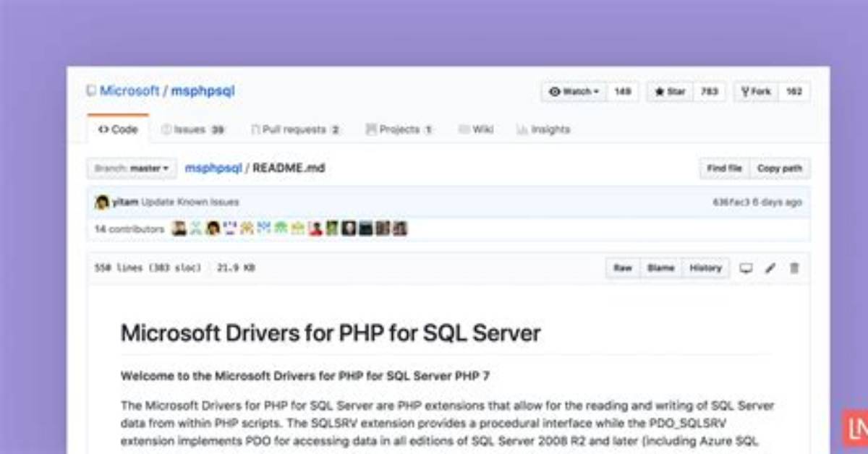
Task: Click the 21.9 KB file size text
Action: 236,268
